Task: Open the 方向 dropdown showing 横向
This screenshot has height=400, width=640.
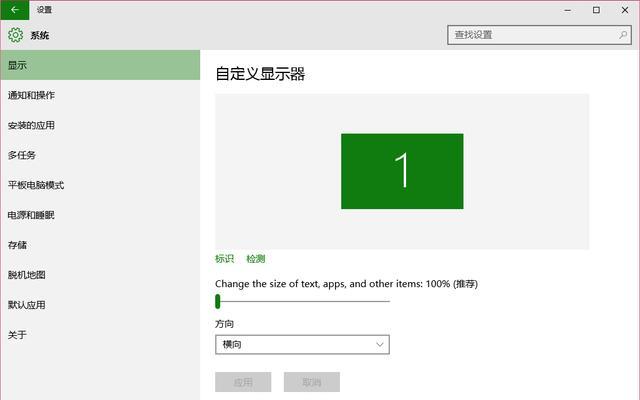Action: click(302, 344)
